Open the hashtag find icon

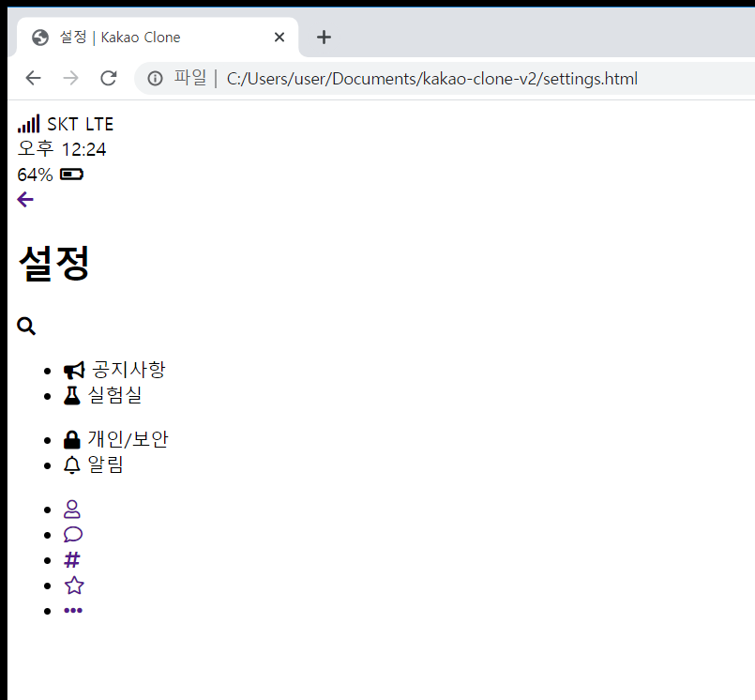(71, 560)
